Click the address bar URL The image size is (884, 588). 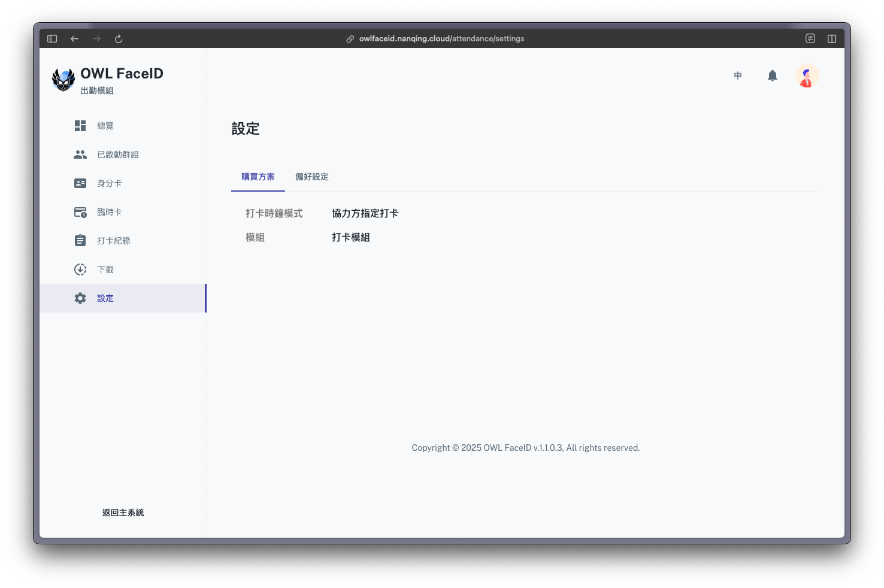[441, 39]
